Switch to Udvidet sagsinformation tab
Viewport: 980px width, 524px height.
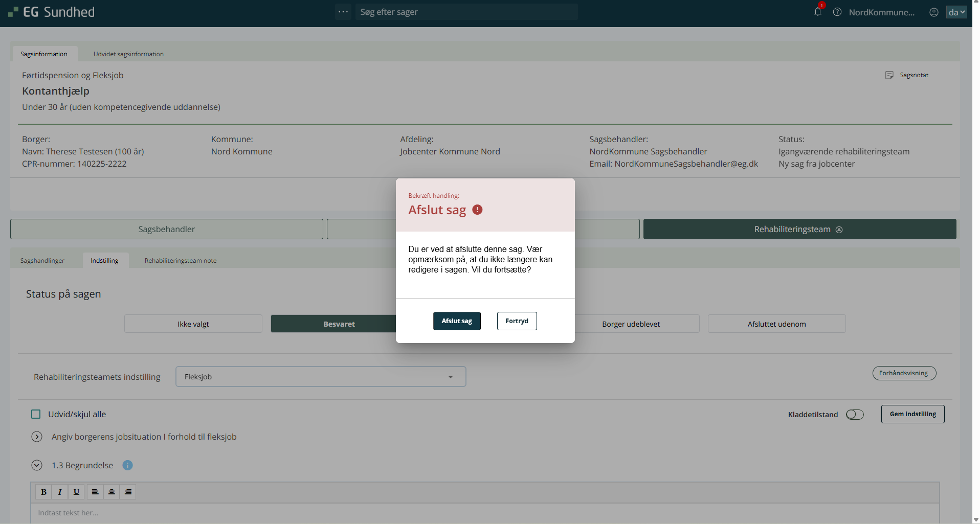coord(128,54)
